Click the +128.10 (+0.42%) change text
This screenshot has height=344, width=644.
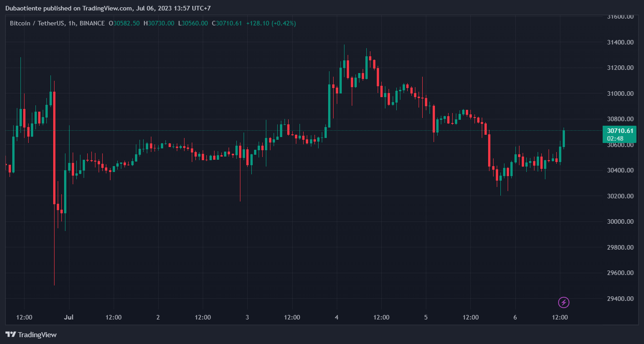(271, 23)
